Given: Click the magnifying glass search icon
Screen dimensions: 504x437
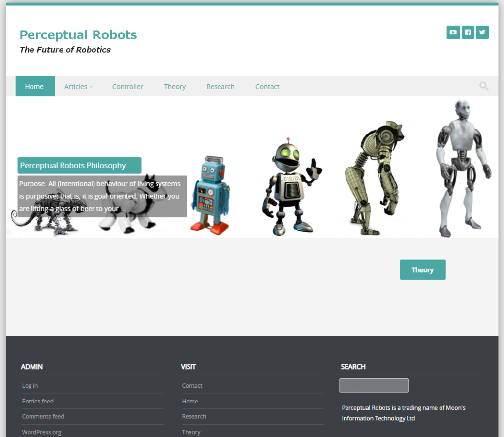Looking at the screenshot, I should pyautogui.click(x=484, y=86).
